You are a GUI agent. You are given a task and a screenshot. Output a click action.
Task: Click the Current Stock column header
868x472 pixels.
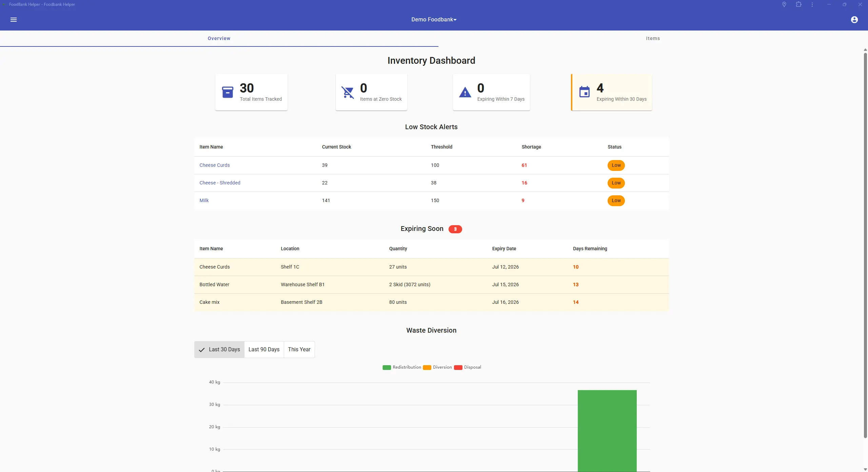coord(336,147)
